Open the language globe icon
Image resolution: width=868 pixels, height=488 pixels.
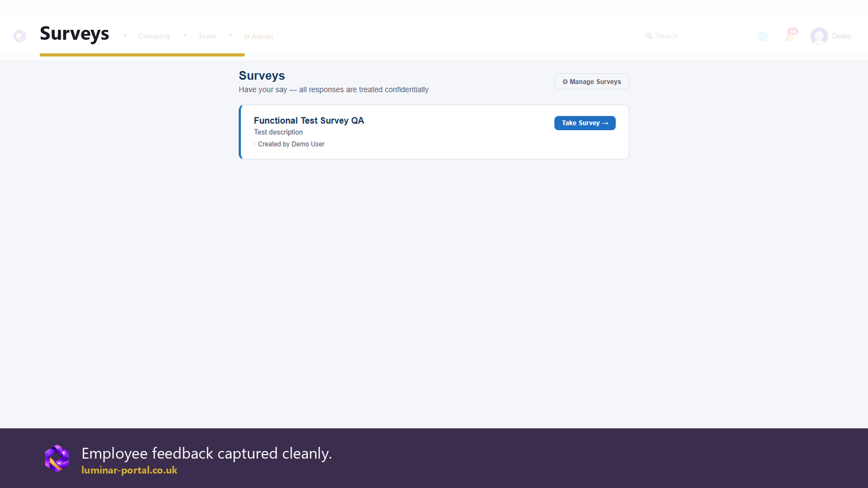click(x=763, y=36)
